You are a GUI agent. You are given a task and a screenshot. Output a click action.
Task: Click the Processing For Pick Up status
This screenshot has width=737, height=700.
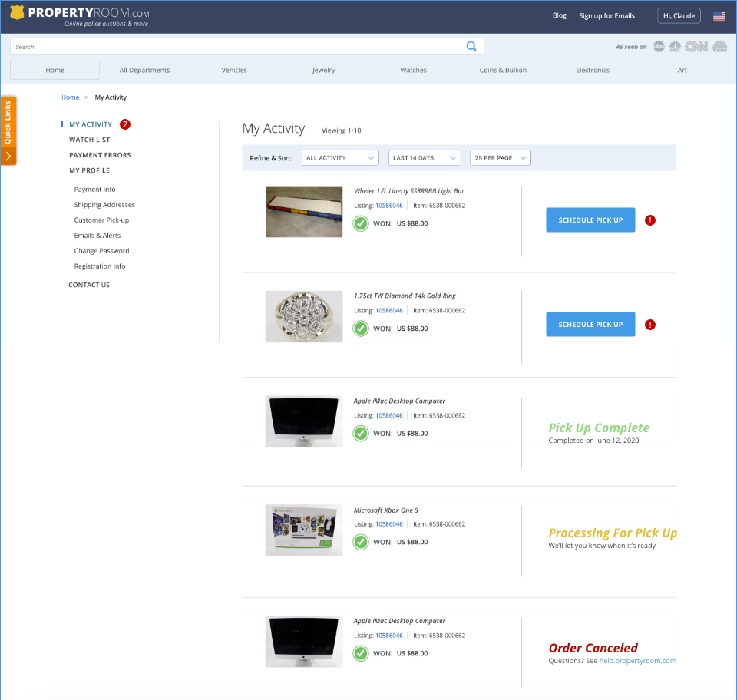pyautogui.click(x=613, y=533)
